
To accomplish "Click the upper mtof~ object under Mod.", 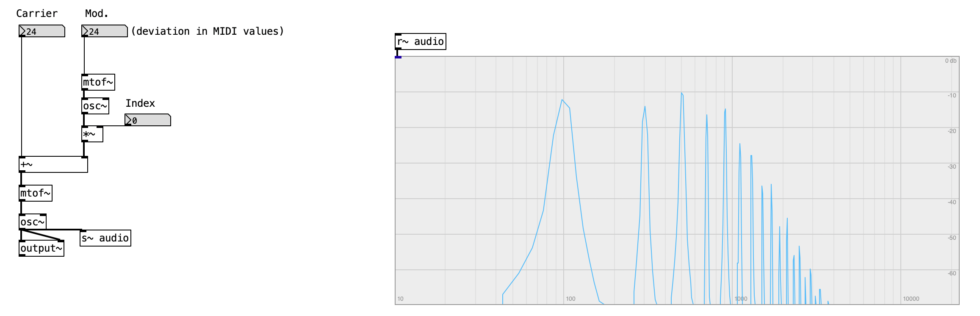I will (98, 82).
